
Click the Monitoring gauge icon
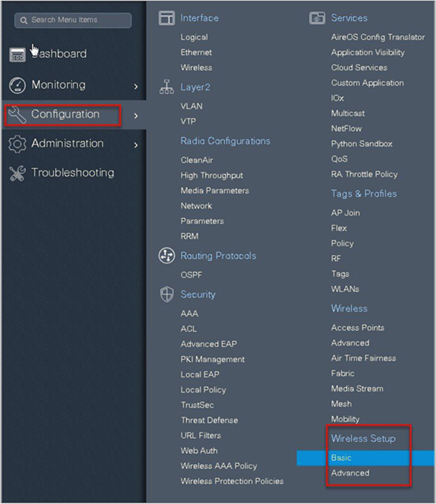coord(17,85)
